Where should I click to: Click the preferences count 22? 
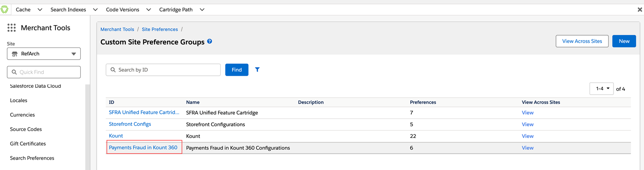tap(413, 136)
